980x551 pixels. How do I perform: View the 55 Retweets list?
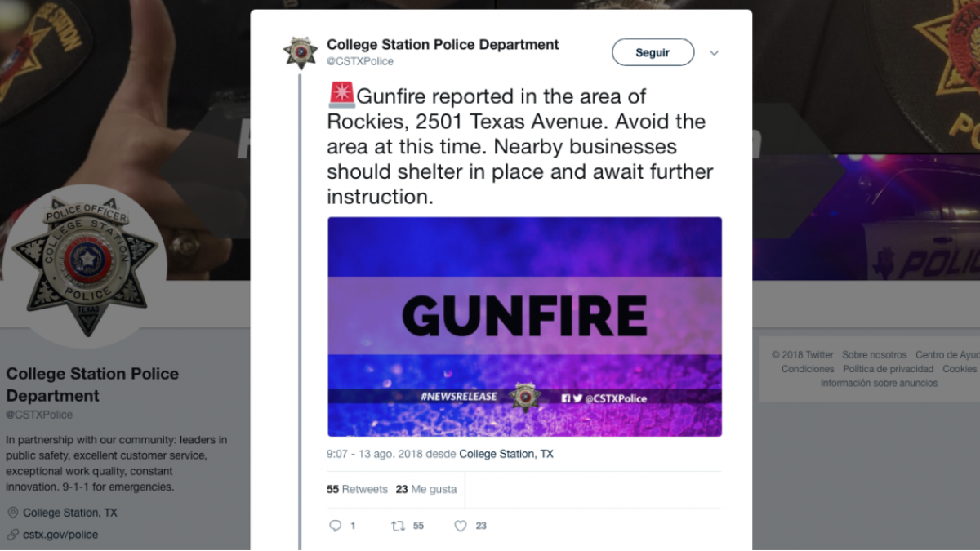pos(357,489)
